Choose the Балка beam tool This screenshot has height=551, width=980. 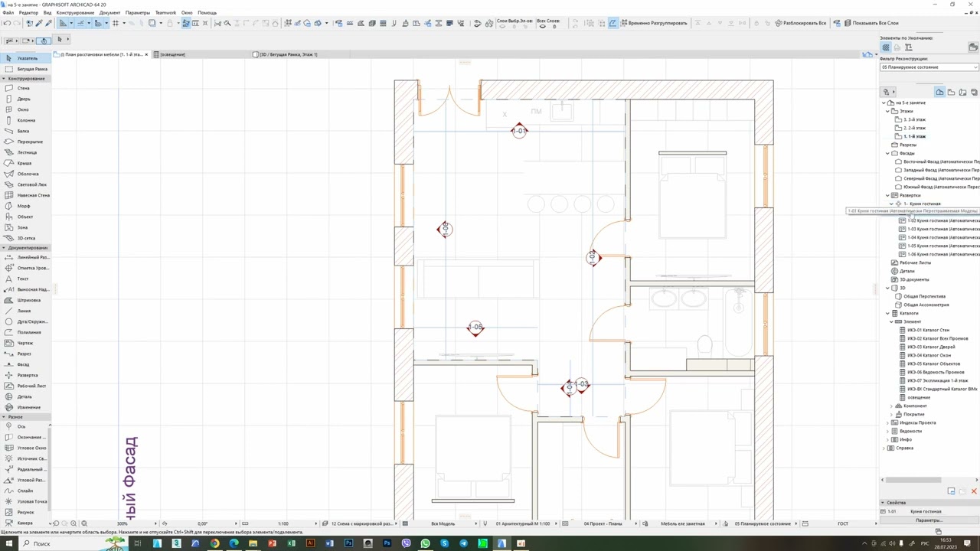[23, 131]
